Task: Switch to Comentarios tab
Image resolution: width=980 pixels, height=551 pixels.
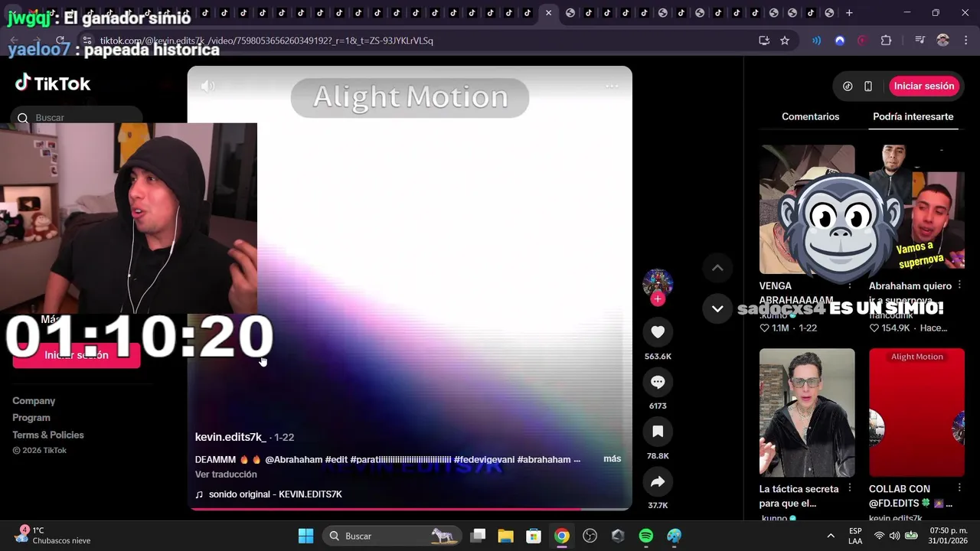Action: pos(810,117)
